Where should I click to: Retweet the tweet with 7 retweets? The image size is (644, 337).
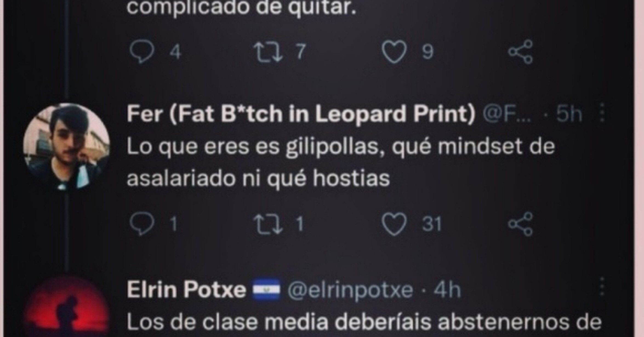[x=268, y=52]
